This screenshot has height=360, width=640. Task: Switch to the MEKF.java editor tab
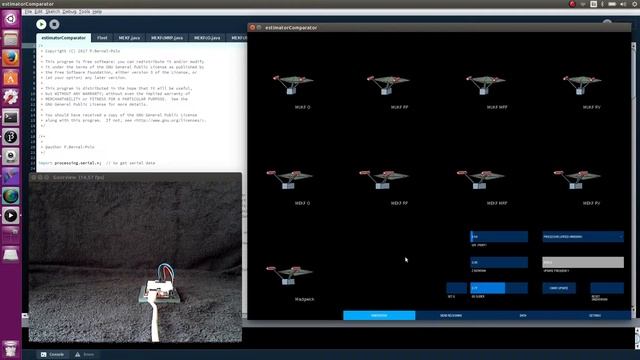coord(129,38)
